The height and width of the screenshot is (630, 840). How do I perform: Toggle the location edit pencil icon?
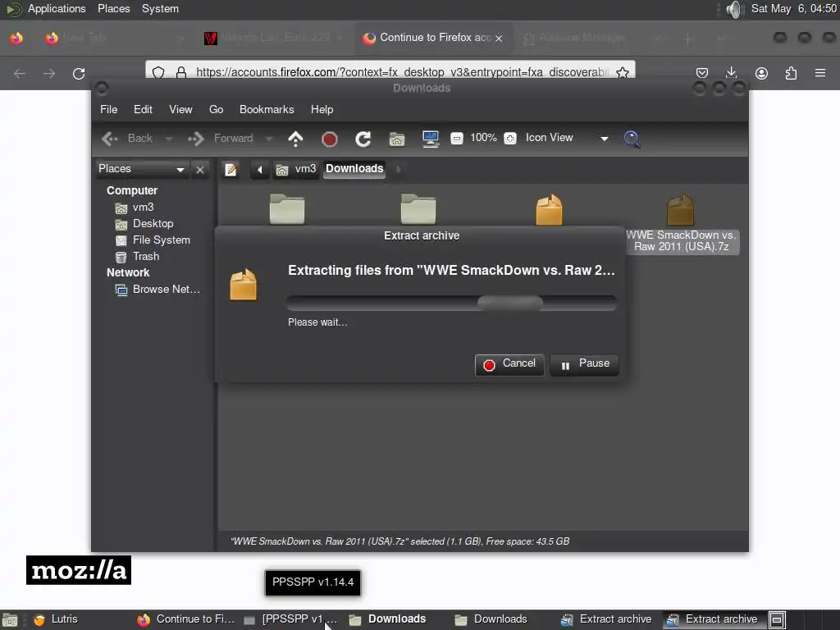pyautogui.click(x=231, y=170)
